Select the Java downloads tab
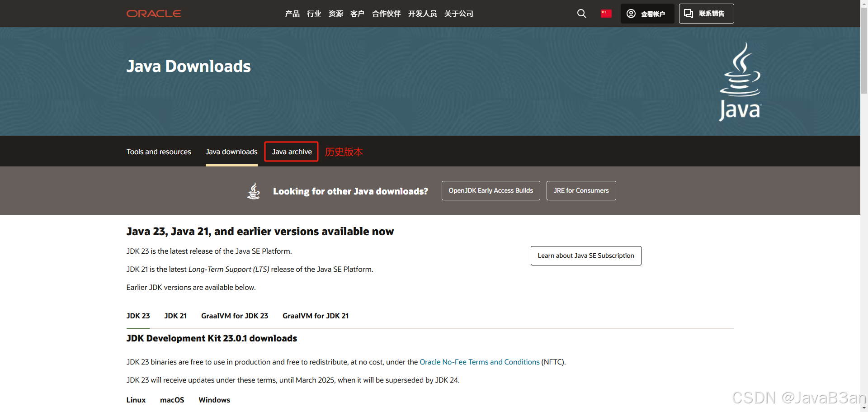 point(231,152)
